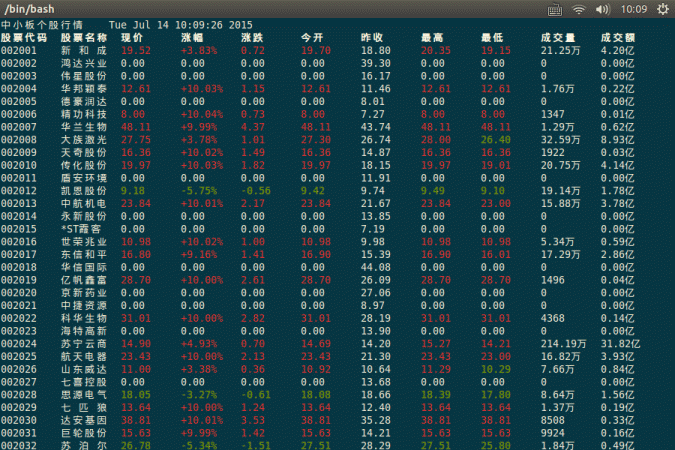Select stock name 东信和平
Viewport: 675px width, 450px height.
pyautogui.click(x=84, y=254)
